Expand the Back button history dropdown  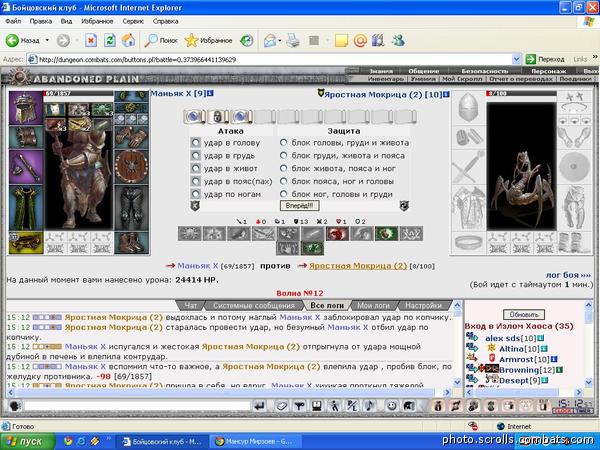point(46,41)
